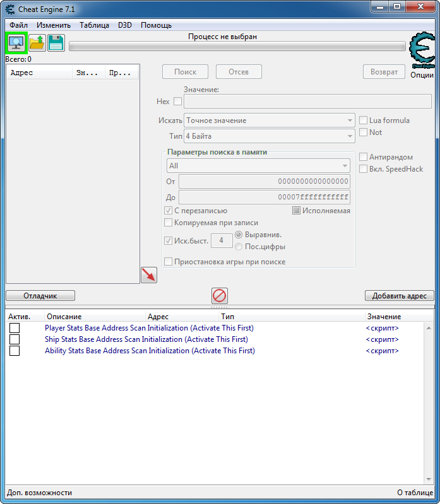
Task: Click the Поиск scan button
Action: (185, 72)
